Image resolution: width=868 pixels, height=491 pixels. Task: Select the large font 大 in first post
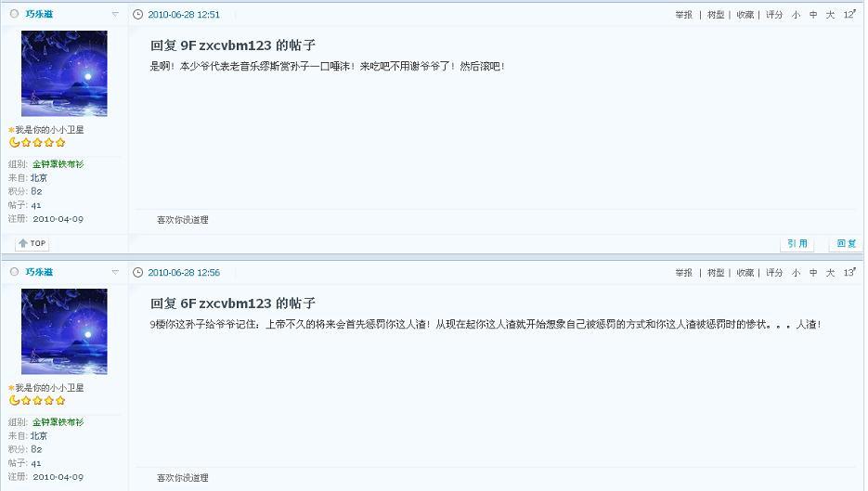click(830, 15)
